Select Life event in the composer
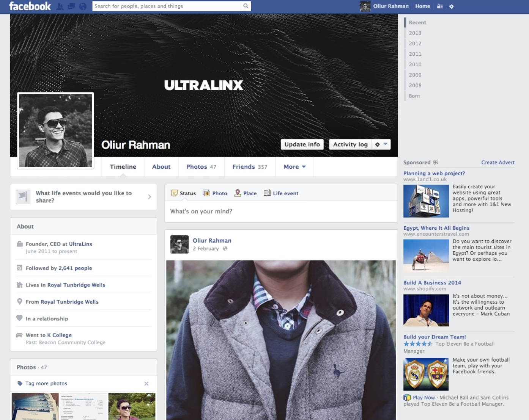 (x=281, y=193)
